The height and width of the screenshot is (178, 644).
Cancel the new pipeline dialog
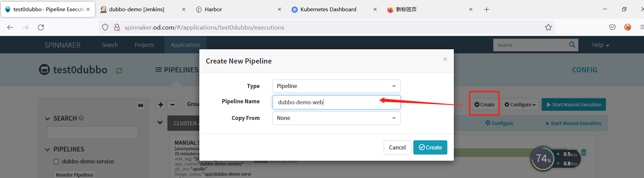397,147
